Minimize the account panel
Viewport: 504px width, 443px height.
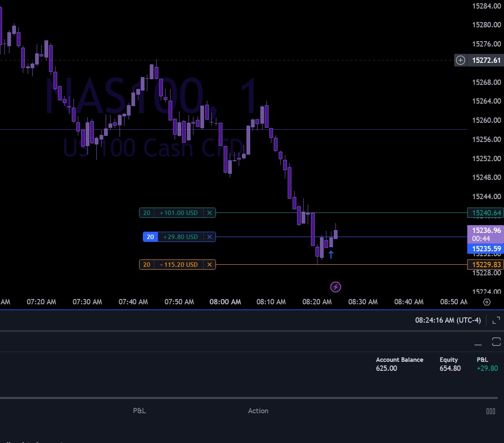point(478,342)
